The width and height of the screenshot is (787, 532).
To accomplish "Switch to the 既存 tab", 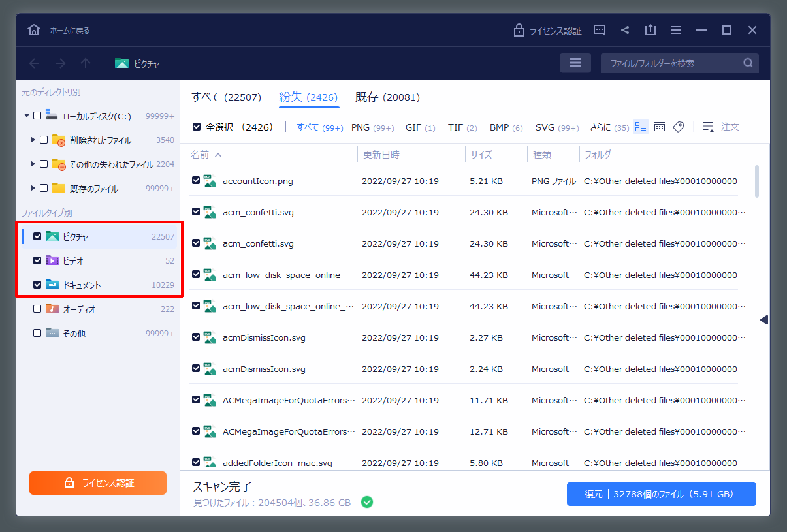I will (x=387, y=97).
